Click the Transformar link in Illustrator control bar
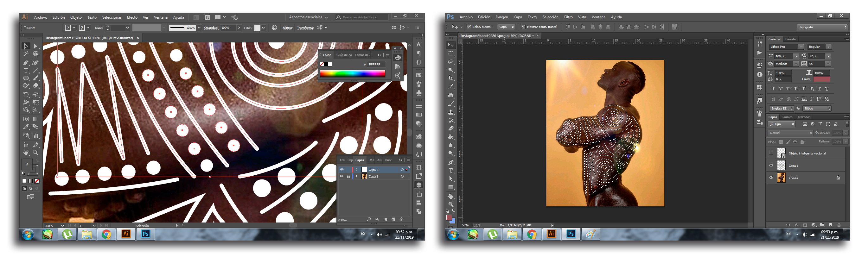Screen dimensions: 868x257 [x=305, y=28]
